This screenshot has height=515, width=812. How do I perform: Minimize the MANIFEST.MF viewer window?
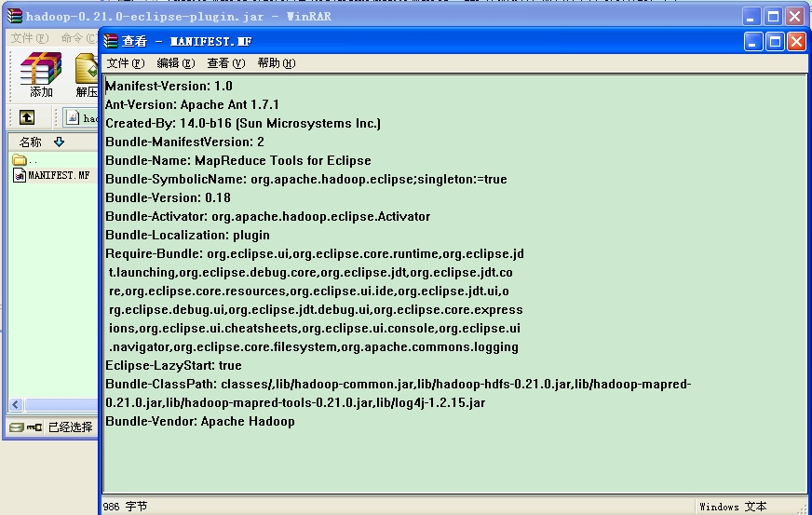(x=753, y=42)
